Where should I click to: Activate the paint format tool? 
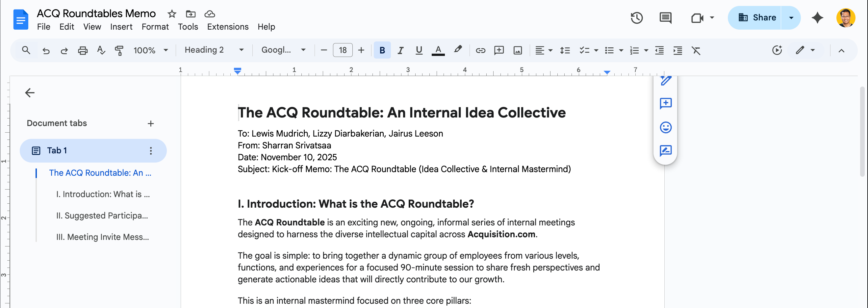[x=119, y=50]
